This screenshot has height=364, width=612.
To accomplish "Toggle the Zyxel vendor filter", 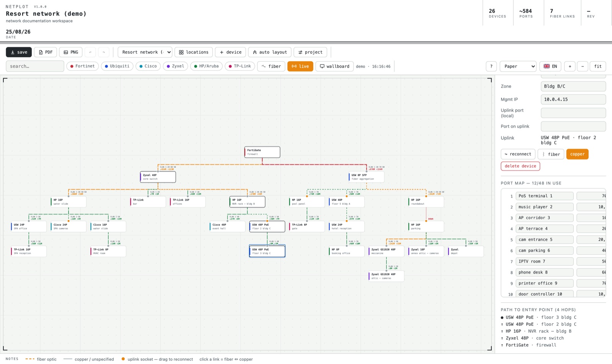I will tap(175, 66).
